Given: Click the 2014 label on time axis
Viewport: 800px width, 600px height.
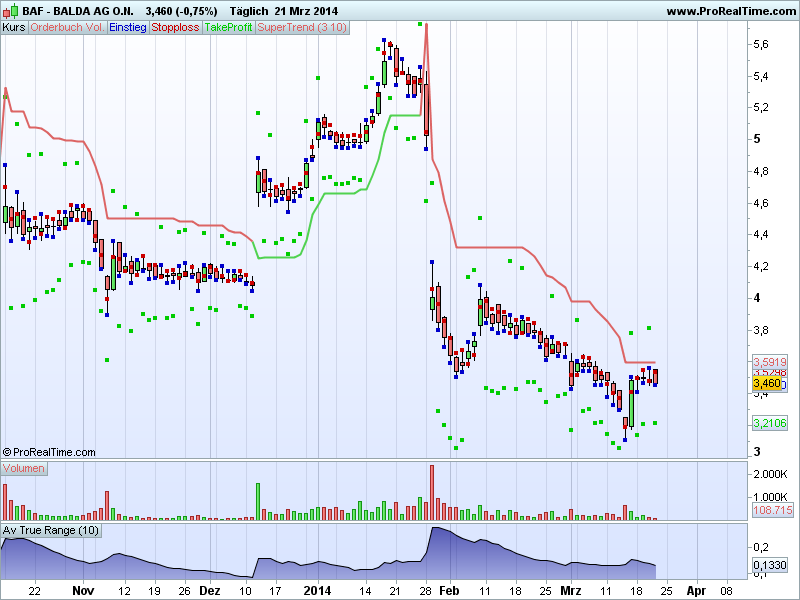Looking at the screenshot, I should click(x=318, y=591).
